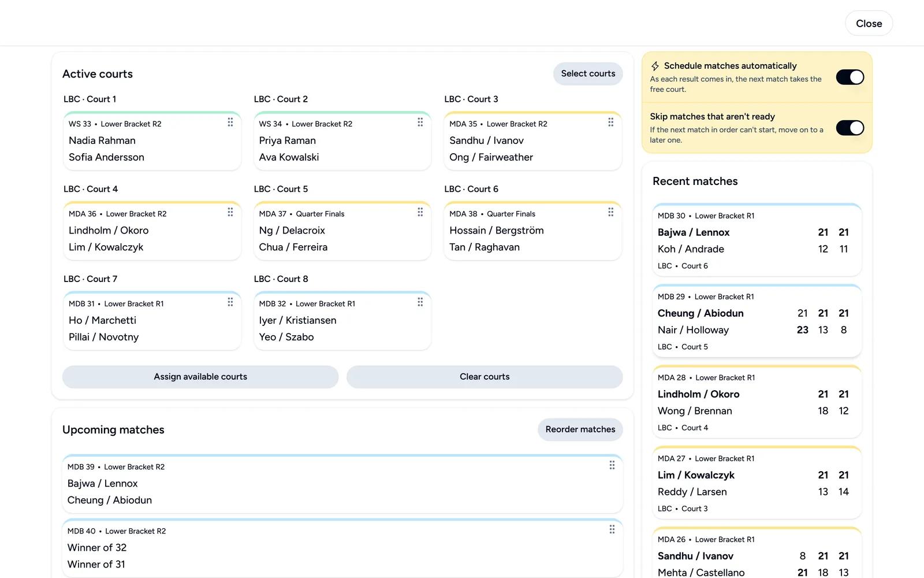Select Priya Raman on Court 2
The height and width of the screenshot is (578, 924).
(288, 140)
